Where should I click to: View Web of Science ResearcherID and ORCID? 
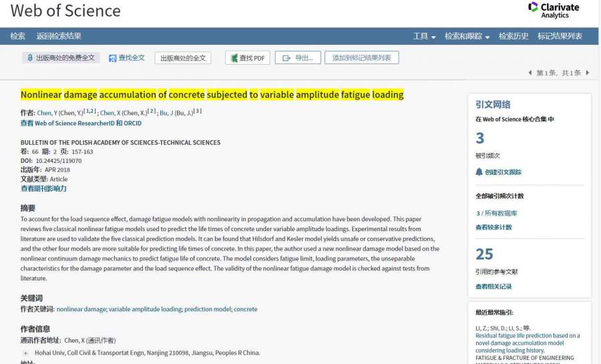coord(81,123)
